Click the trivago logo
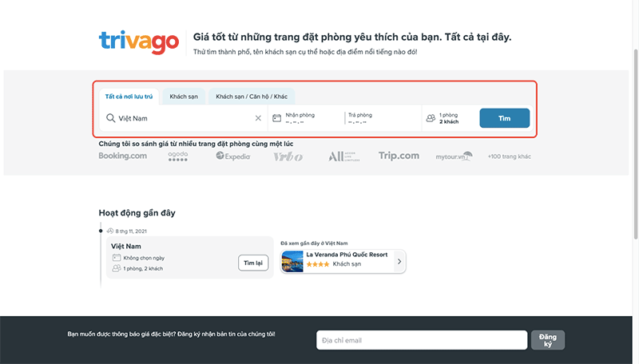This screenshot has width=639, height=364. [x=138, y=42]
